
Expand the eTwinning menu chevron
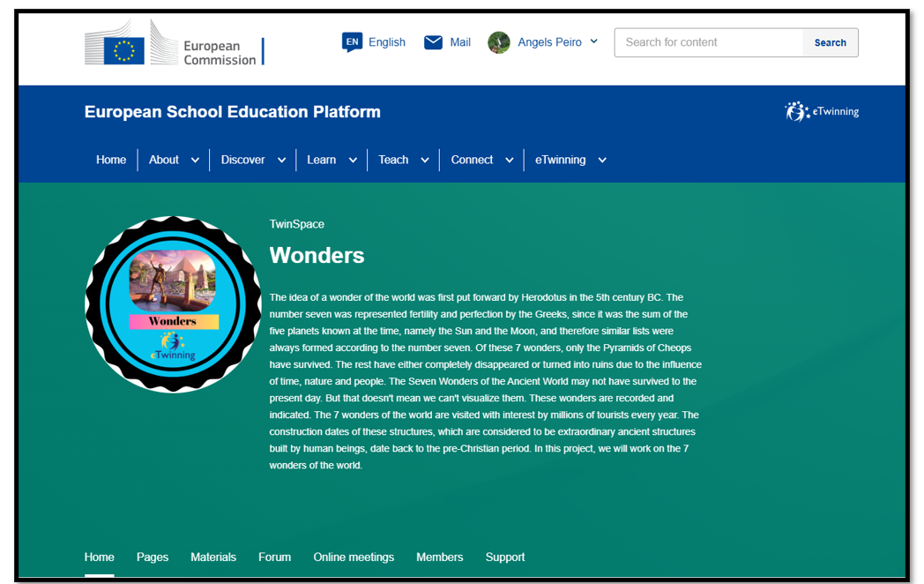pos(602,161)
